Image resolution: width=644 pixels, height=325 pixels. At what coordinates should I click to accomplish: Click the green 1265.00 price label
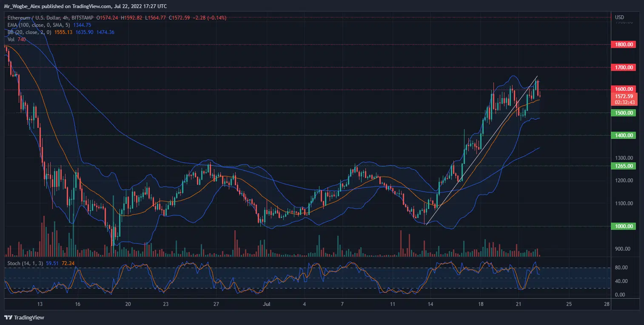pyautogui.click(x=623, y=166)
